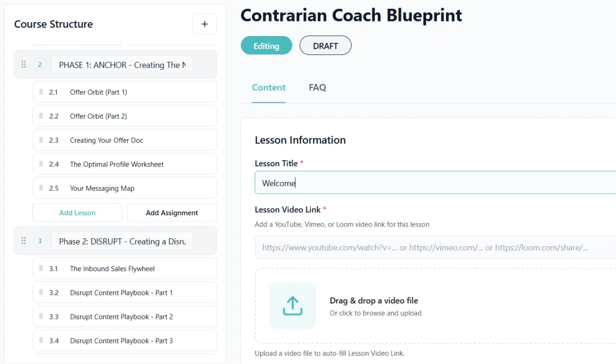The height and width of the screenshot is (364, 616).
Task: Open lesson 3.4 Disrupt Content Playbook - Part 3
Action: click(x=124, y=341)
